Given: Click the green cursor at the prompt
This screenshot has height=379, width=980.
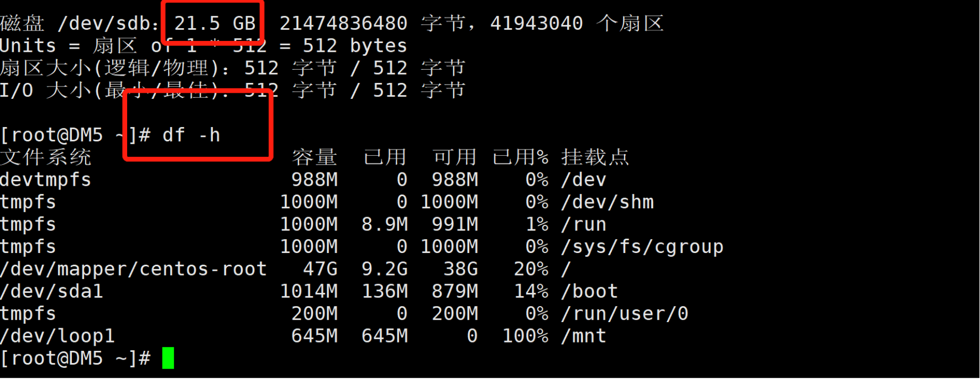Looking at the screenshot, I should (168, 358).
